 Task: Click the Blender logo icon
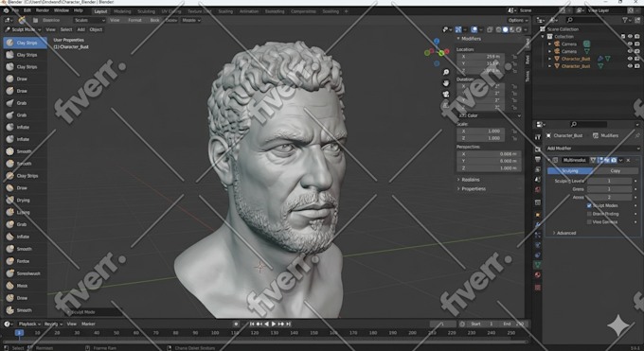tap(6, 10)
